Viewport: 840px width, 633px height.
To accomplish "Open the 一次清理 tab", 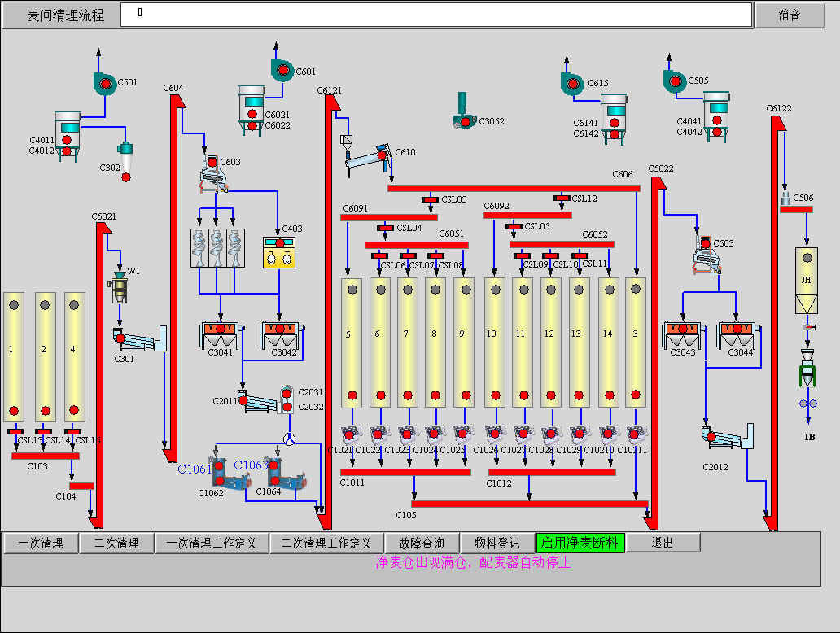I will pyautogui.click(x=42, y=543).
